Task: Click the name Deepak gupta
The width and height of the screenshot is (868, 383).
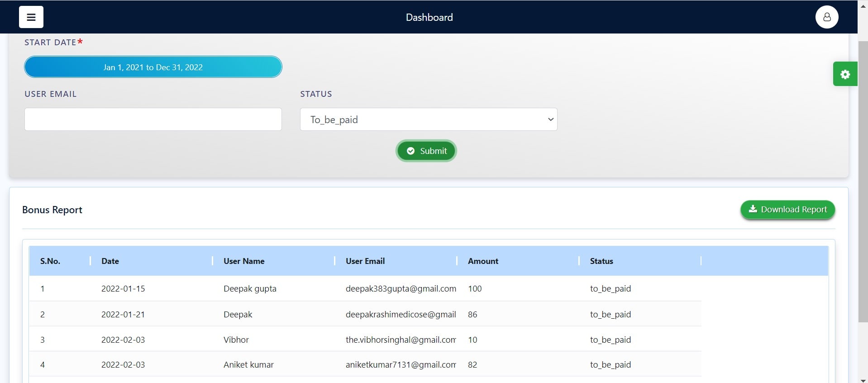Action: (250, 289)
